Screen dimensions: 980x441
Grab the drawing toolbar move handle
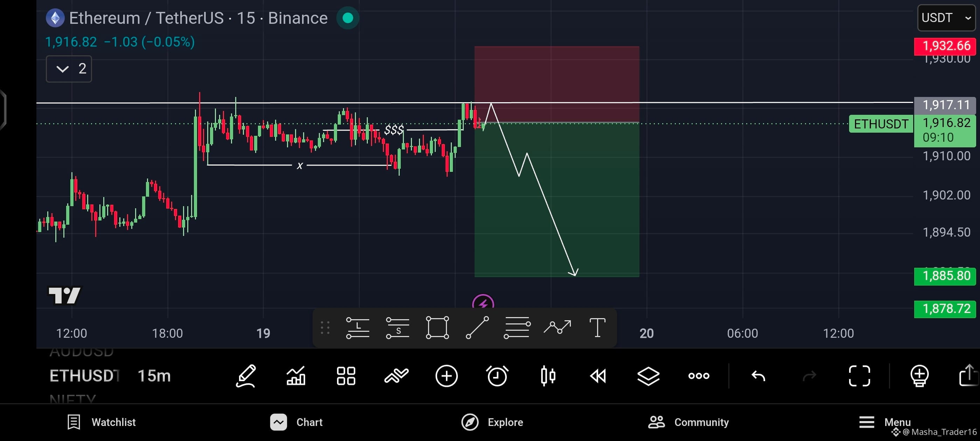click(x=324, y=328)
